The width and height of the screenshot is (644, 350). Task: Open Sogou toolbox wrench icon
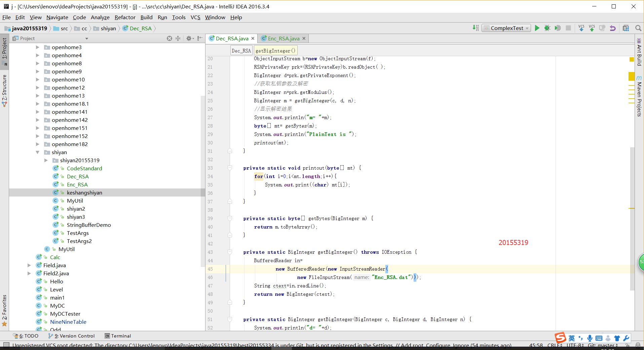pos(626,338)
